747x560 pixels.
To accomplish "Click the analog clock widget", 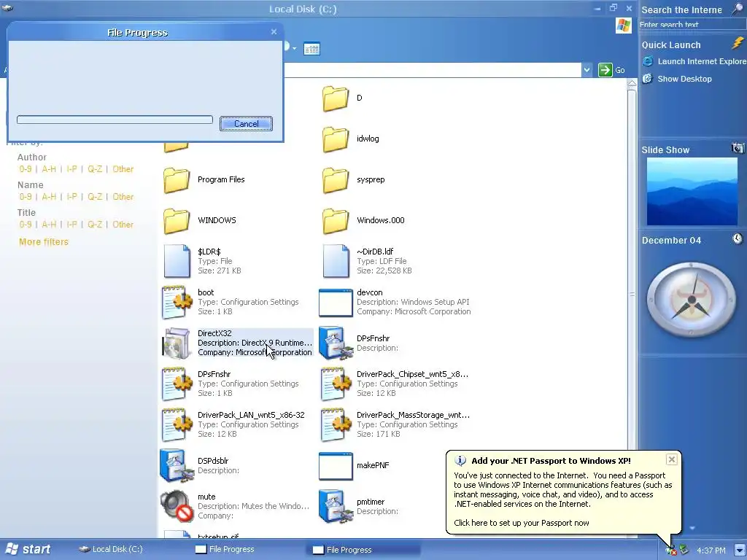I will [691, 299].
